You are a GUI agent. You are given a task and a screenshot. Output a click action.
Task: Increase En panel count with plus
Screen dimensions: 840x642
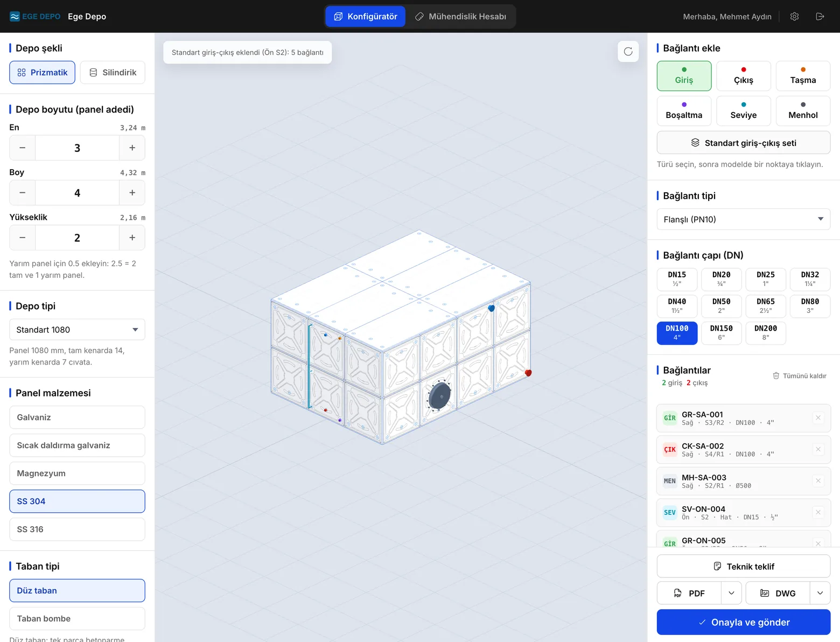(x=132, y=148)
